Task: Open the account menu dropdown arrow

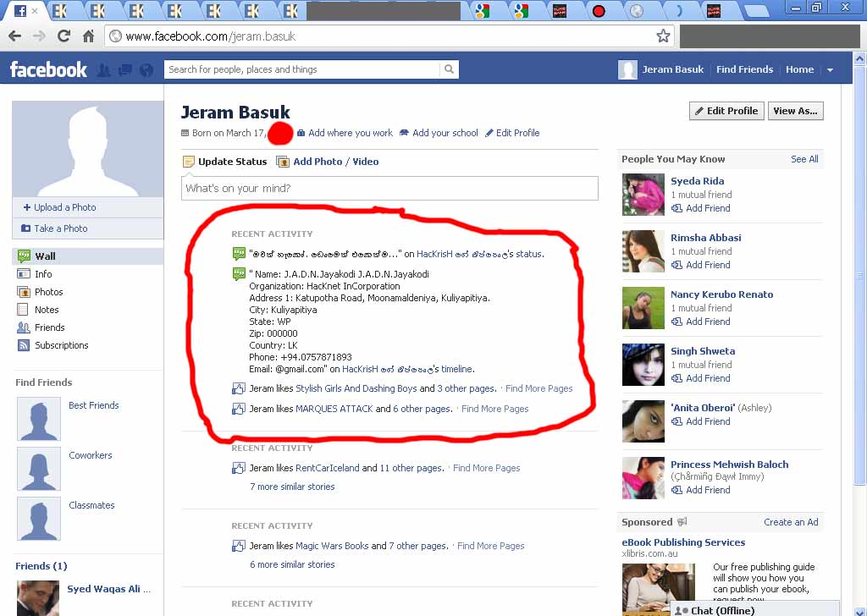Action: click(x=830, y=70)
